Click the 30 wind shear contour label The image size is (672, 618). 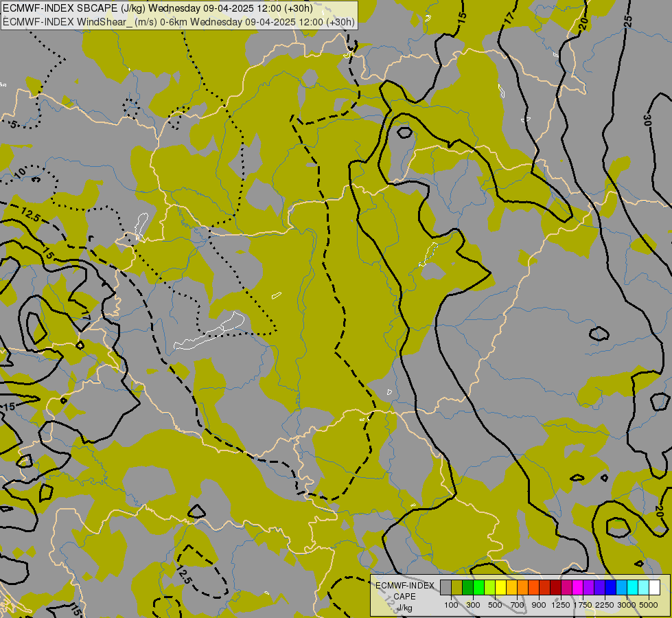pyautogui.click(x=647, y=119)
